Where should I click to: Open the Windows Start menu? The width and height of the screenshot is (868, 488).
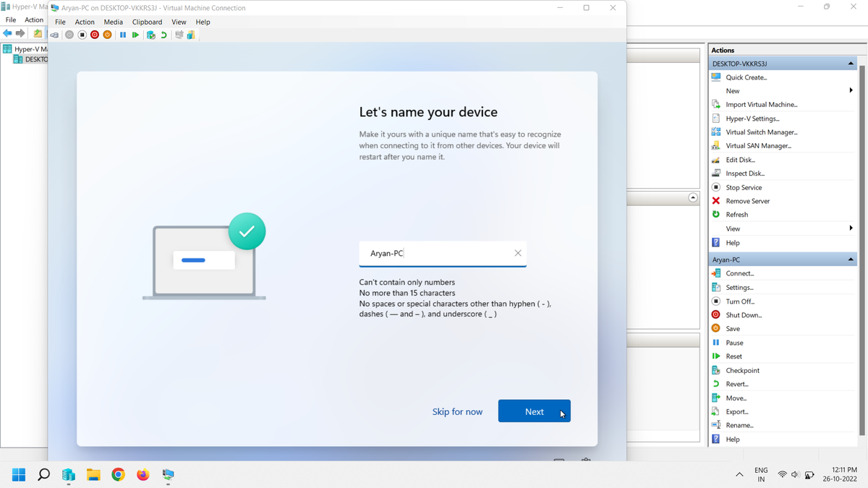pos(19,475)
